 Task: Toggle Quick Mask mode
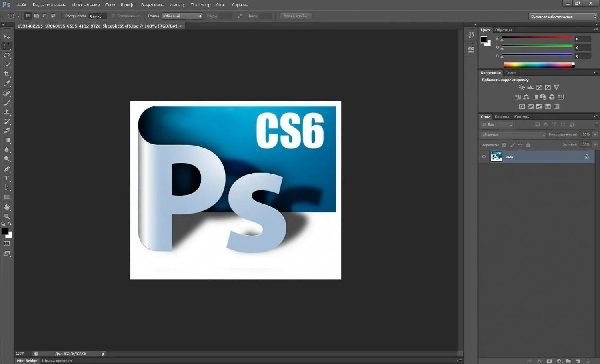(7, 244)
